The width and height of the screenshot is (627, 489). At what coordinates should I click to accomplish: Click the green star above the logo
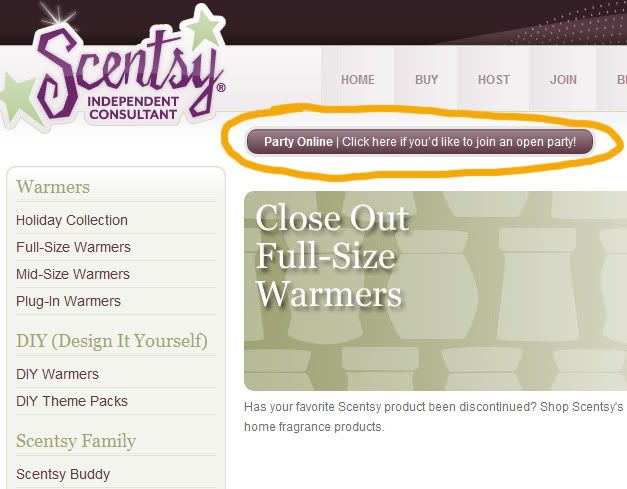click(205, 28)
